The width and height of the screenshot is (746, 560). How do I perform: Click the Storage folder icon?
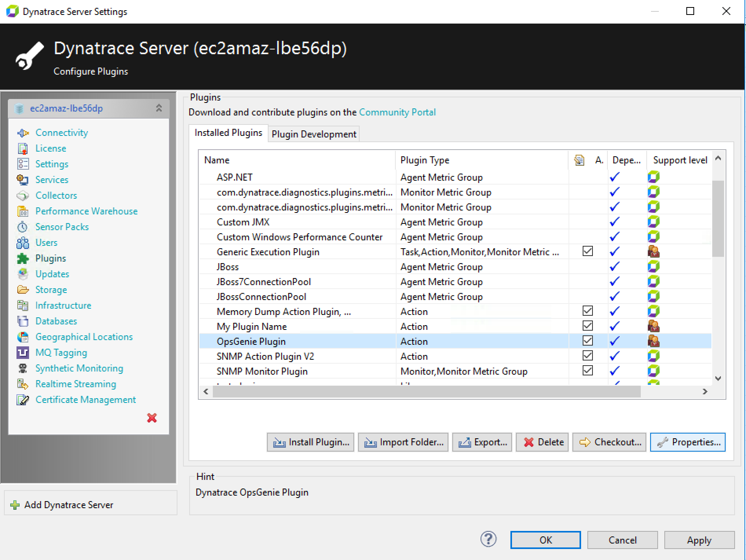point(23,290)
